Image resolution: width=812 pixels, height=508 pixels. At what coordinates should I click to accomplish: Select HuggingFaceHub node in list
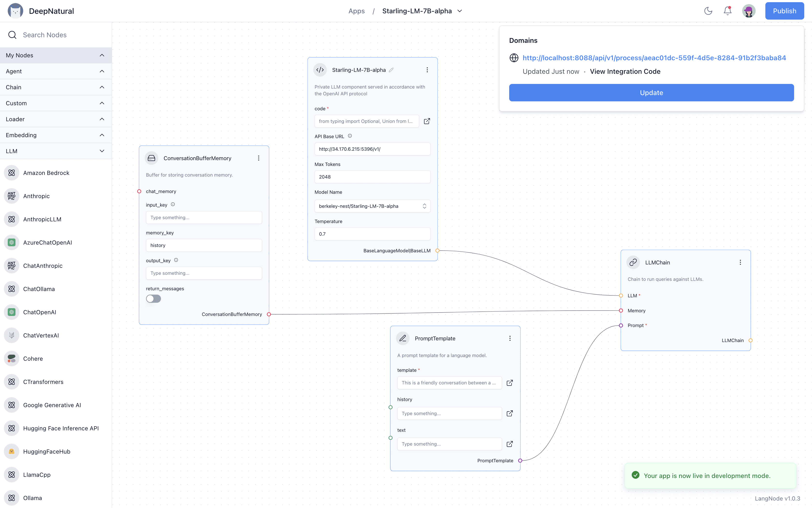coord(56,452)
